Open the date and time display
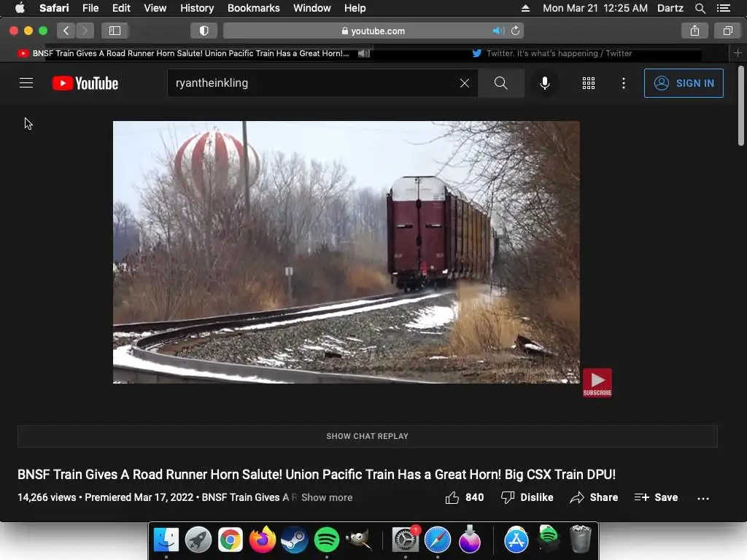The width and height of the screenshot is (747, 560). (595, 8)
